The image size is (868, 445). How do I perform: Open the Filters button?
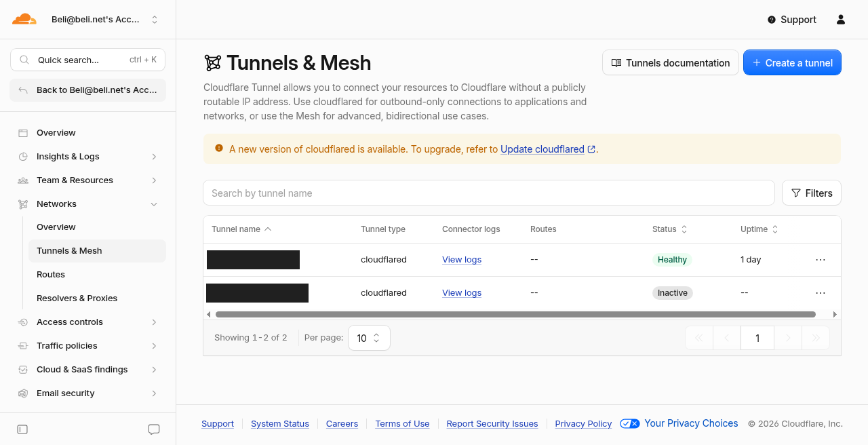[x=812, y=193]
